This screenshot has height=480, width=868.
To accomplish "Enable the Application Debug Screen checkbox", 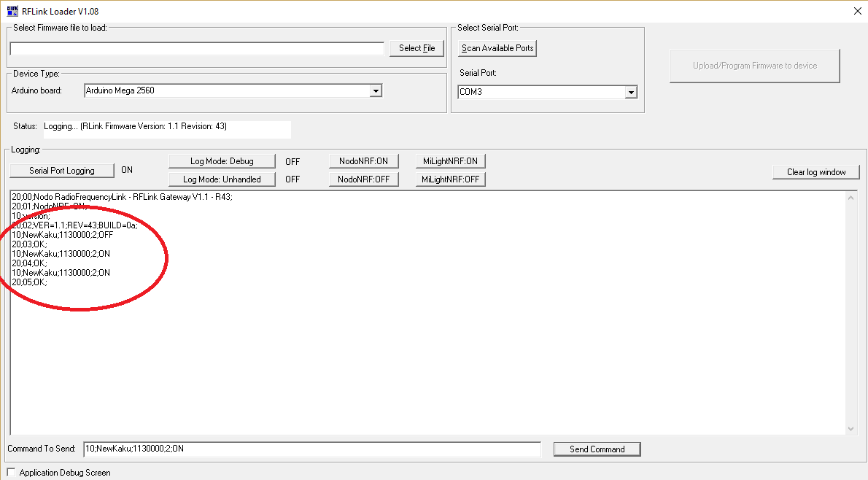I will click(x=11, y=472).
